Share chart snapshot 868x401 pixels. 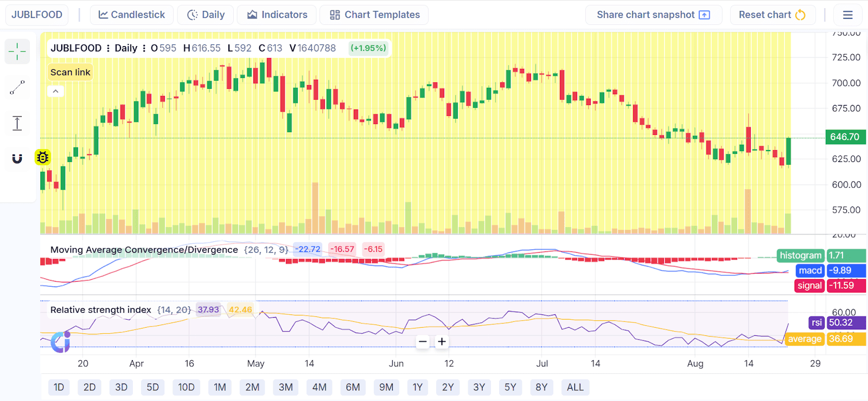point(653,15)
